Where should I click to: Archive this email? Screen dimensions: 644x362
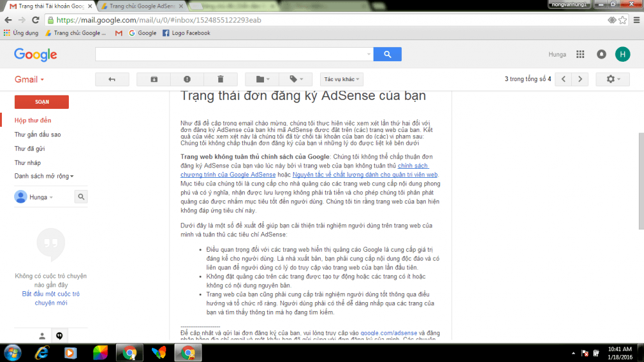pyautogui.click(x=154, y=79)
